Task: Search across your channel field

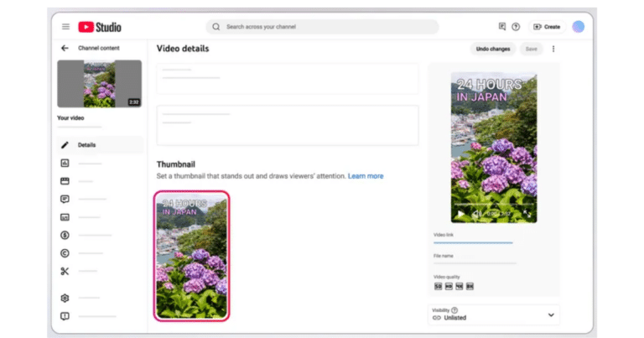Action: 322,27
